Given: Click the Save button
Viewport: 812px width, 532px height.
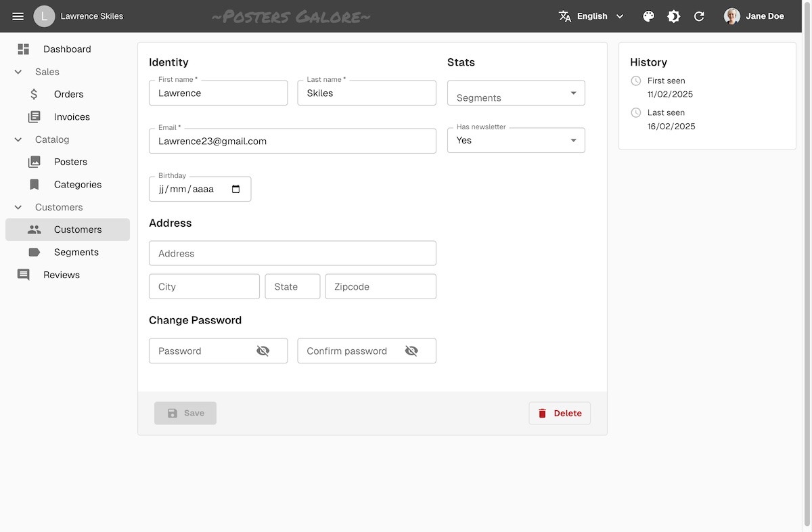Looking at the screenshot, I should 185,413.
